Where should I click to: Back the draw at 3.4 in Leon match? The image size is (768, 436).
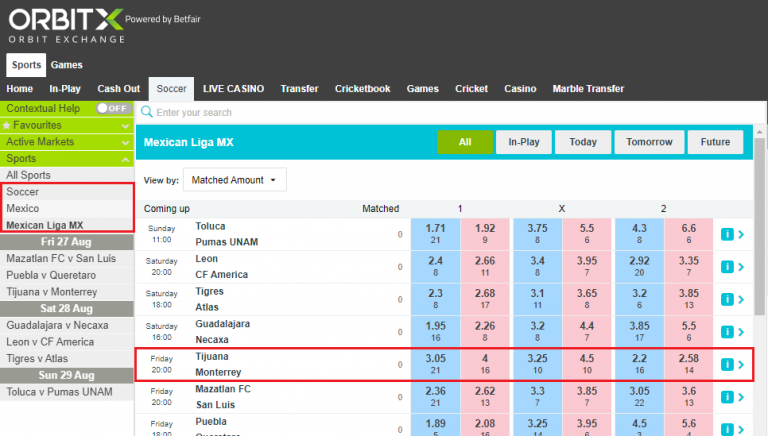click(x=537, y=266)
